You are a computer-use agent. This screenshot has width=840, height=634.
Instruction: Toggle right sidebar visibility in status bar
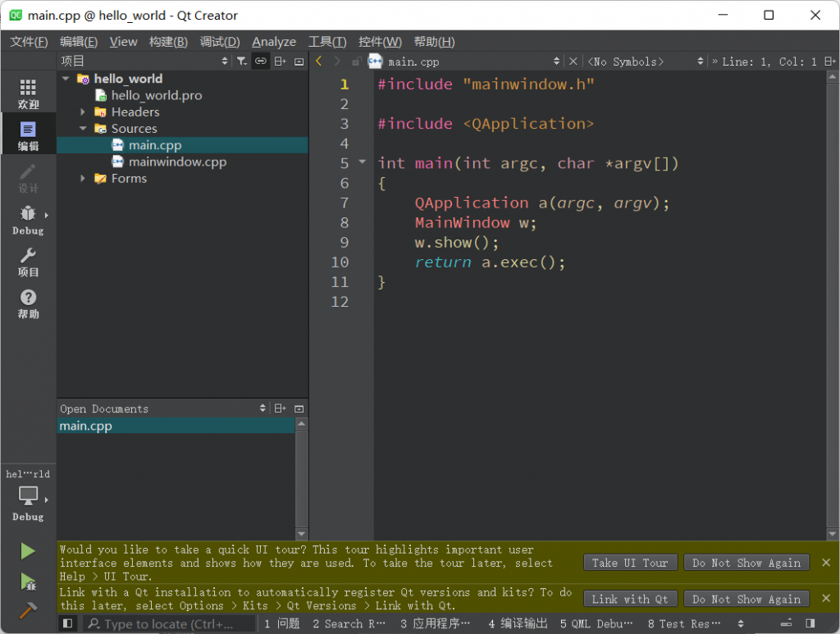pos(810,623)
